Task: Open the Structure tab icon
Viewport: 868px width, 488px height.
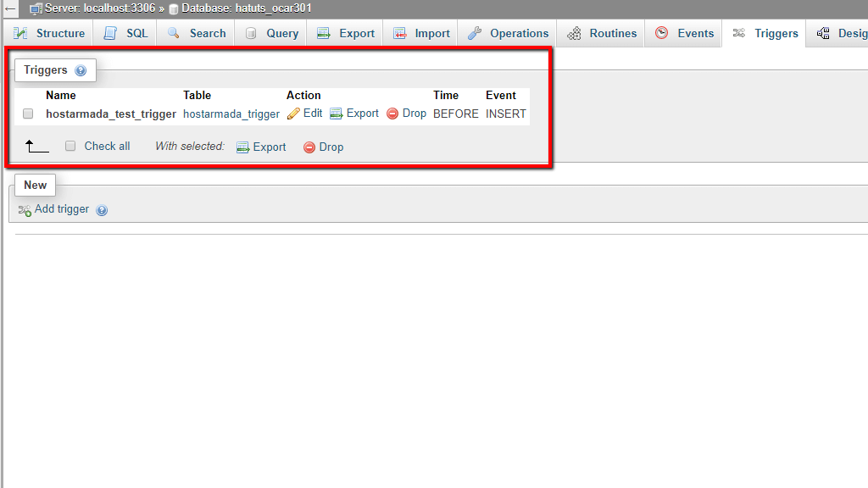Action: pyautogui.click(x=19, y=33)
